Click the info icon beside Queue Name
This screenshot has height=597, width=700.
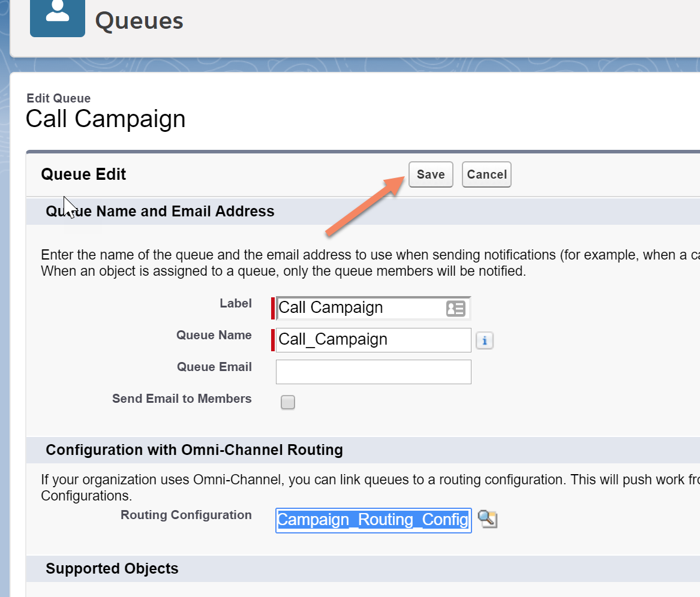coord(485,340)
